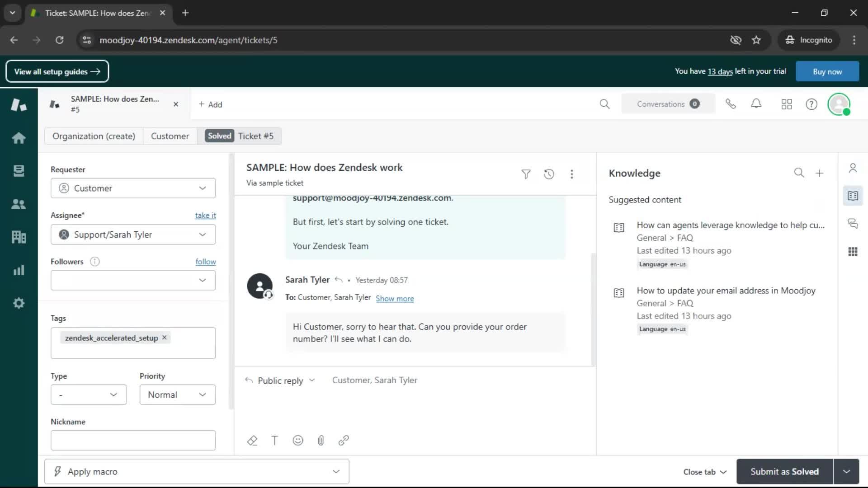Open the user profile avatar
Image resolution: width=868 pixels, height=488 pixels.
[x=839, y=104]
